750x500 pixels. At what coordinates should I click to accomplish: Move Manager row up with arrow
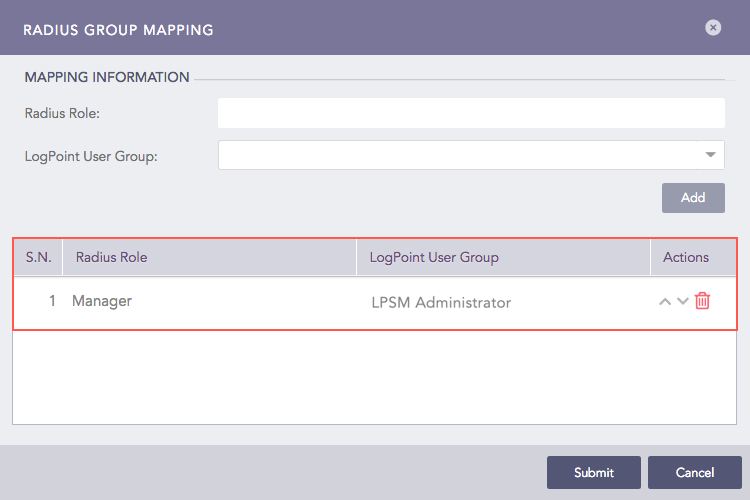click(665, 301)
